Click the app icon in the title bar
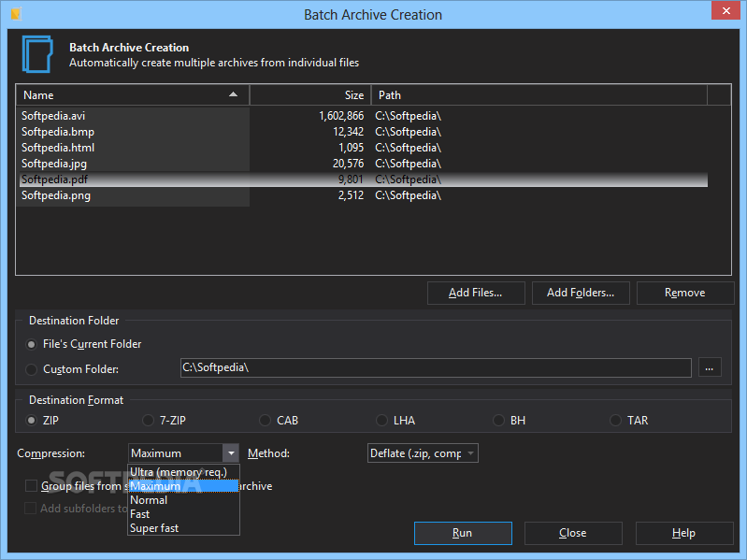Viewport: 747px width, 560px height. pos(17,13)
